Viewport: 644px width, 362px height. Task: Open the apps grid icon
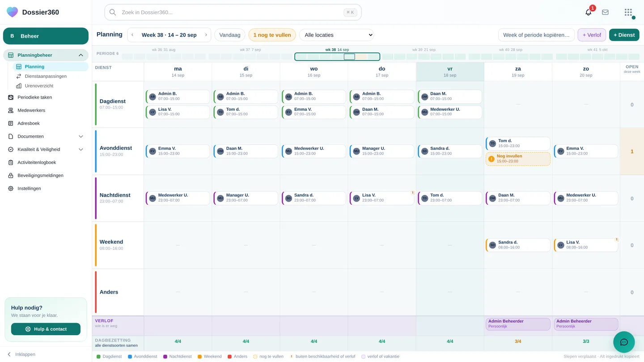click(628, 12)
